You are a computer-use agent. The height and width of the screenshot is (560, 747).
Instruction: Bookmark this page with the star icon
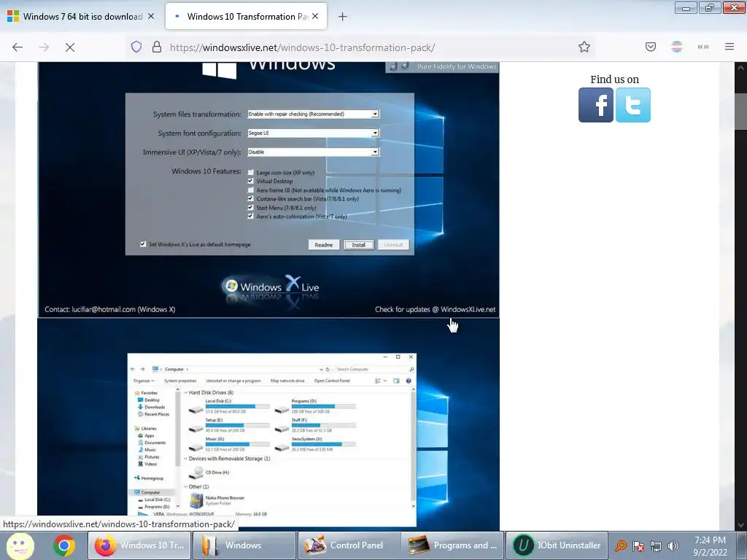pyautogui.click(x=584, y=47)
